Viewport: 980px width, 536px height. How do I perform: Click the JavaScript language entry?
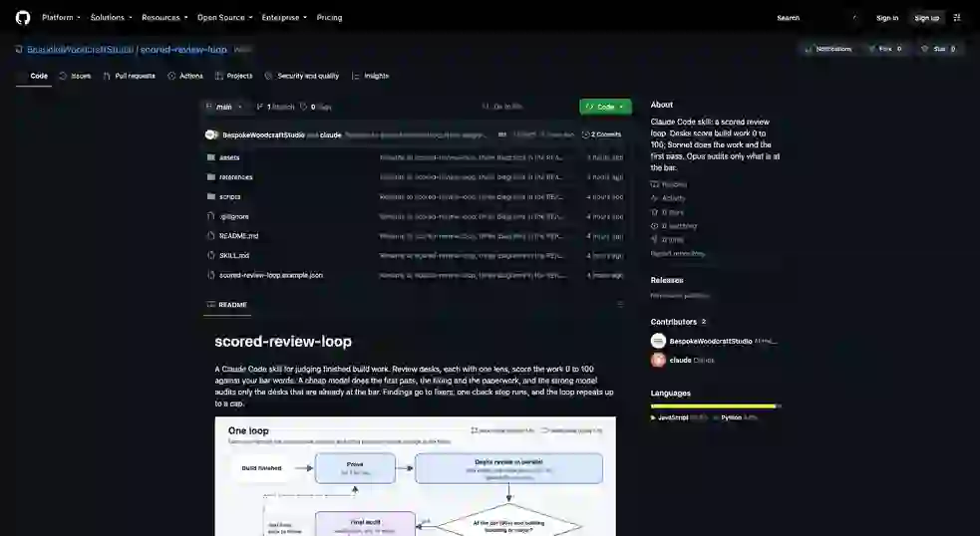pyautogui.click(x=679, y=417)
